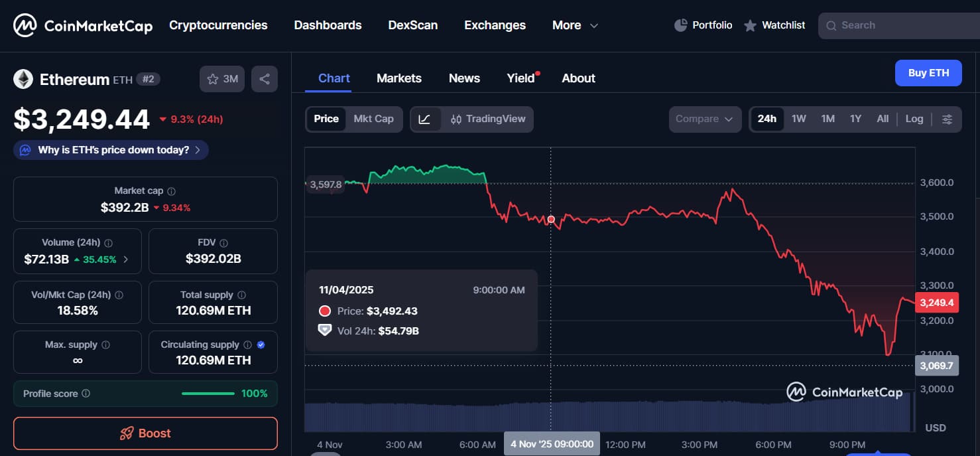
Task: Toggle the Log scale option
Action: pyautogui.click(x=914, y=119)
